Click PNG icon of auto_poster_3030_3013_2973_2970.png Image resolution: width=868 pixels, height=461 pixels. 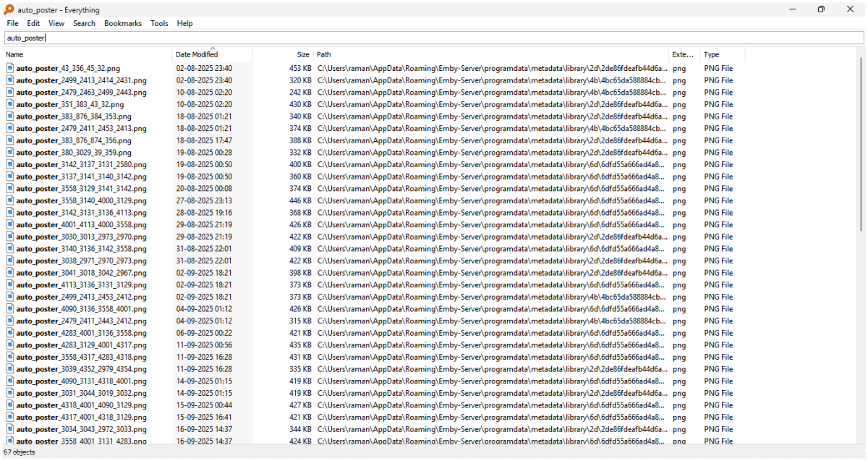click(x=10, y=237)
